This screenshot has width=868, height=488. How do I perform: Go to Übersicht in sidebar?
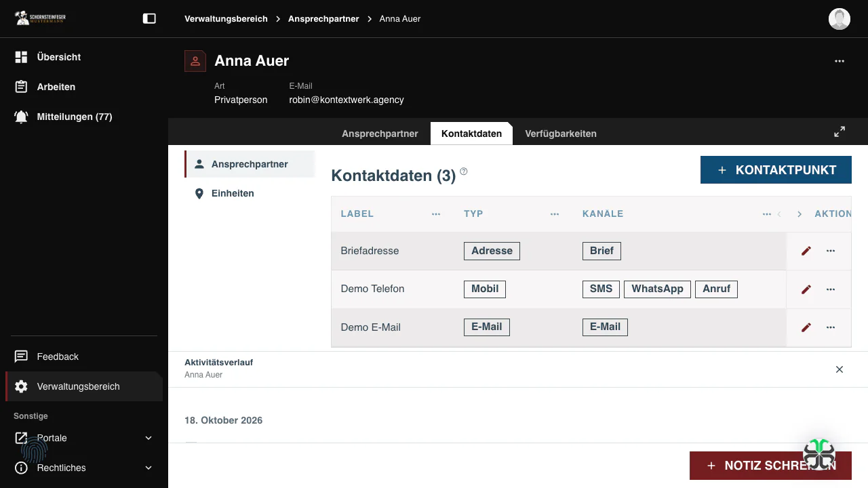tap(84, 57)
